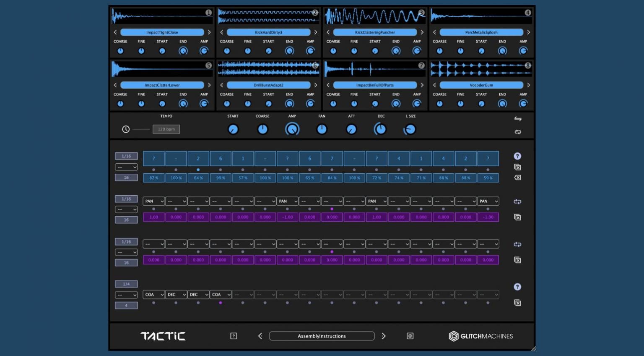Open the PAN dropdown above the first -1.00 value

pos(288,201)
